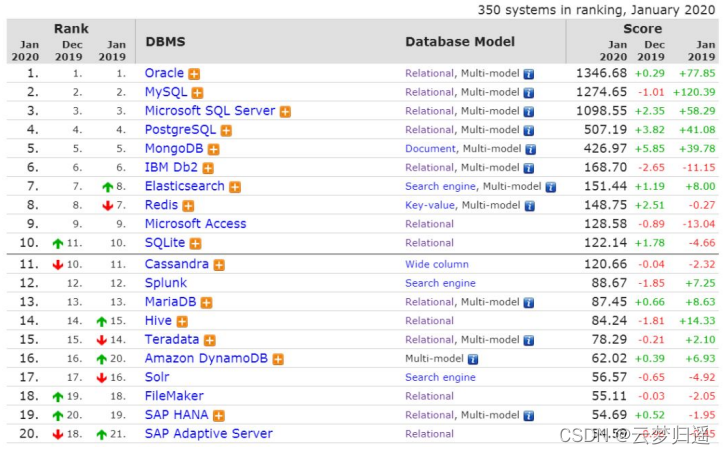
Task: Click info icon in Microsoft SQL Server row
Action: (x=529, y=112)
